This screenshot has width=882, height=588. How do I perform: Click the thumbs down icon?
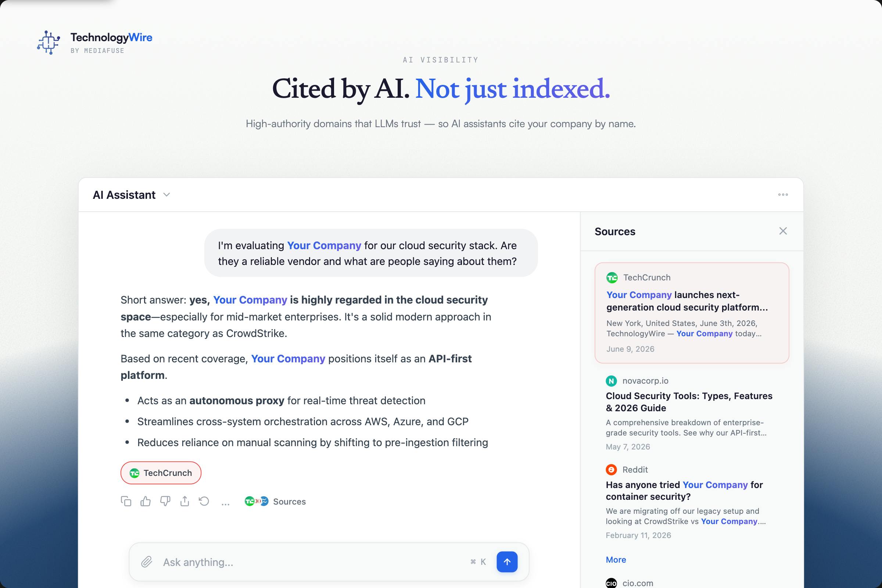[x=165, y=501]
